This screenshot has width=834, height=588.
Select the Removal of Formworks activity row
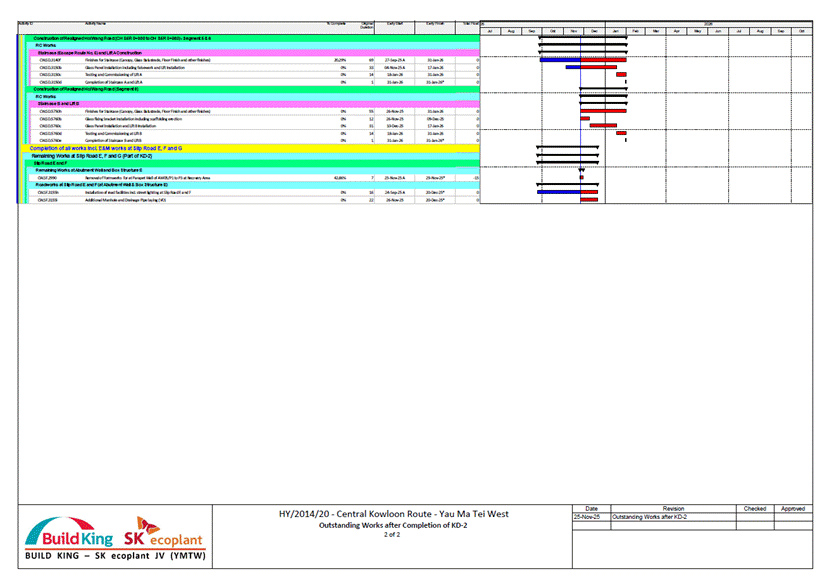150,178
